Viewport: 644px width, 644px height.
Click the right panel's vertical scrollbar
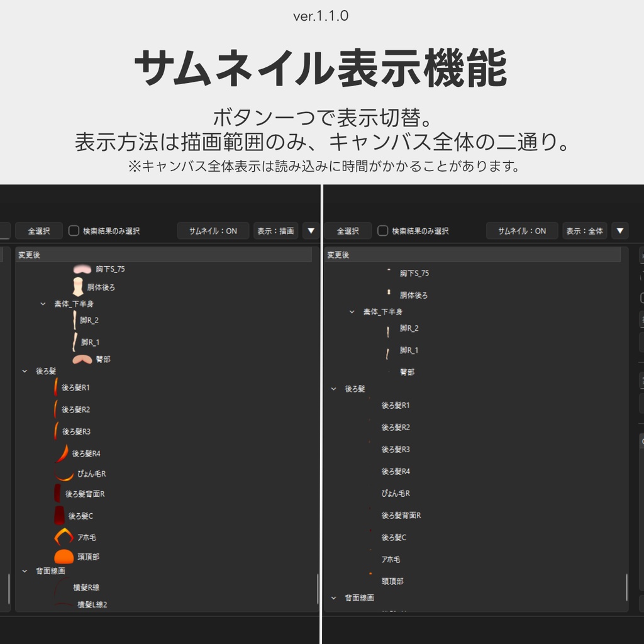(x=626, y=587)
